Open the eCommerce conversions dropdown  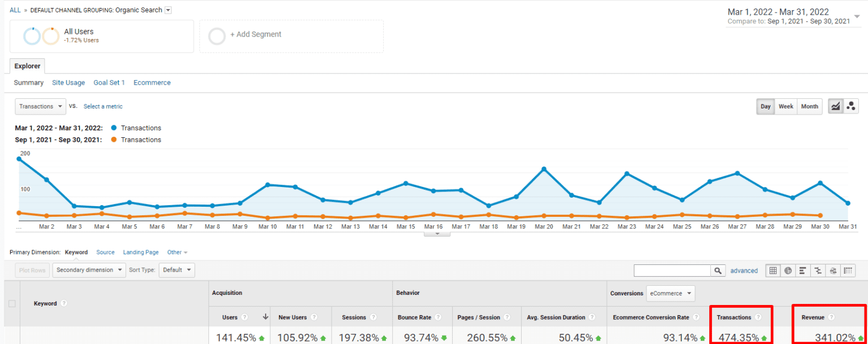coord(671,293)
